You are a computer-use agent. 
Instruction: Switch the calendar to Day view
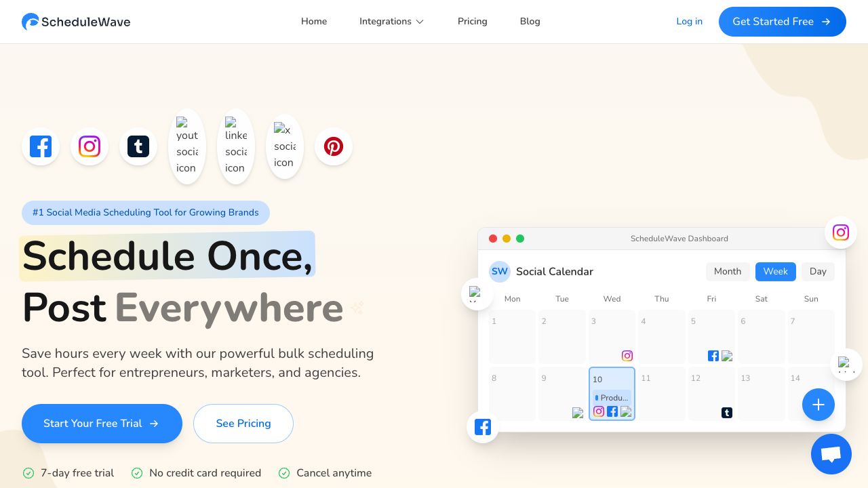(818, 271)
